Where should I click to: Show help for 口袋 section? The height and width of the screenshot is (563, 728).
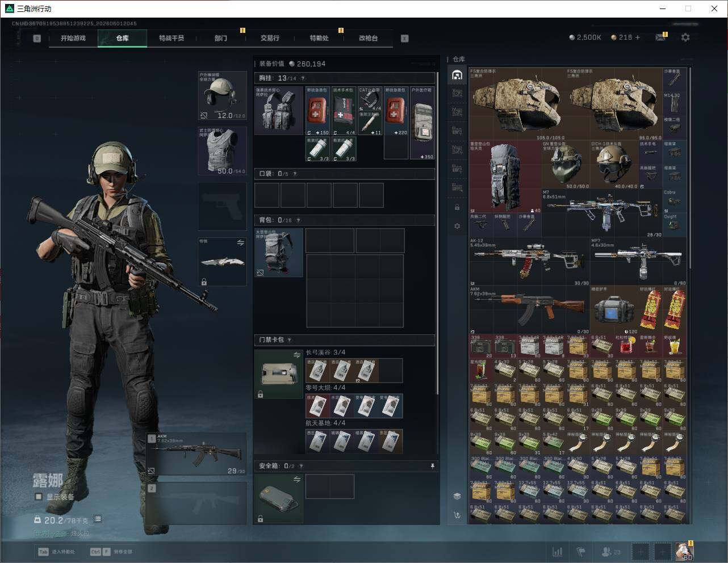295,174
